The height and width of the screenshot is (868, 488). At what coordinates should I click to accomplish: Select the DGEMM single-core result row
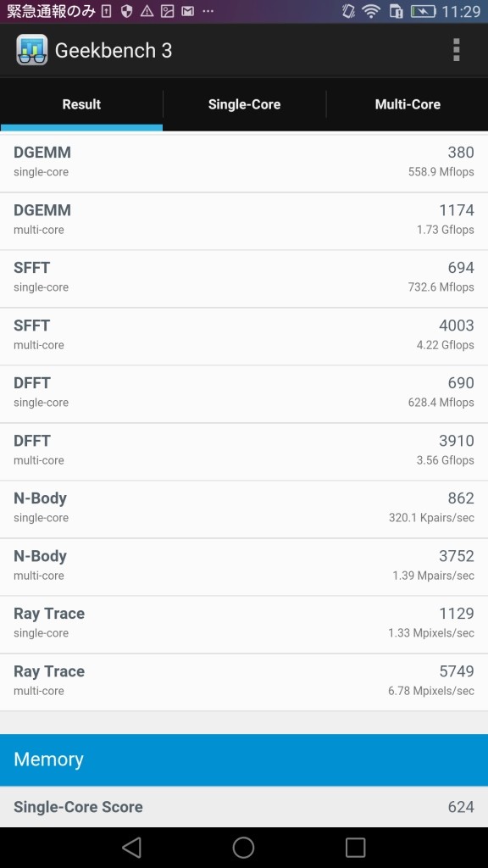click(244, 164)
